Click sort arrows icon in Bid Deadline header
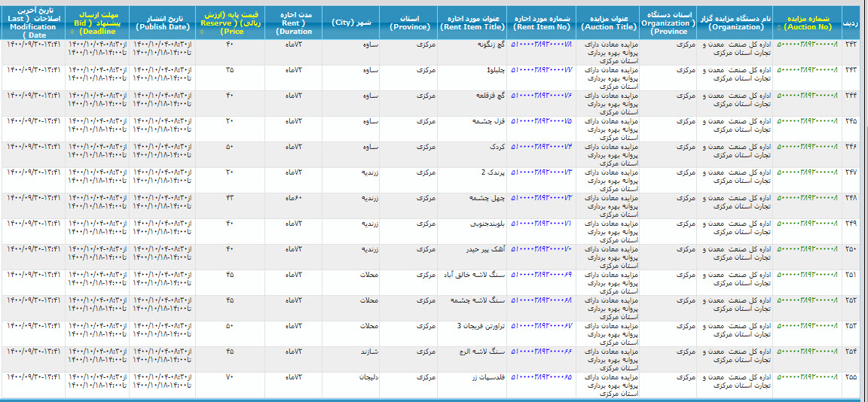The height and width of the screenshot is (402, 868). point(72,32)
